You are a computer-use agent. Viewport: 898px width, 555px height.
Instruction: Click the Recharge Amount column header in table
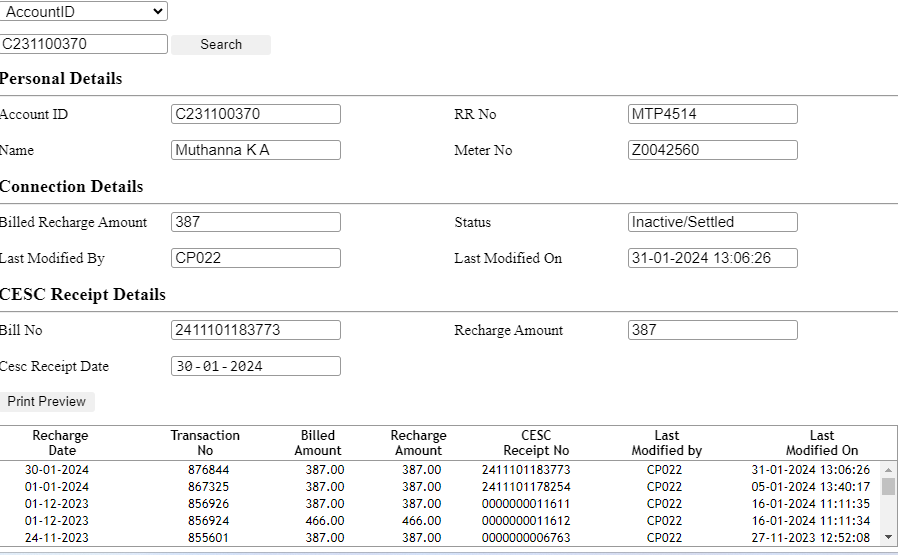click(419, 443)
